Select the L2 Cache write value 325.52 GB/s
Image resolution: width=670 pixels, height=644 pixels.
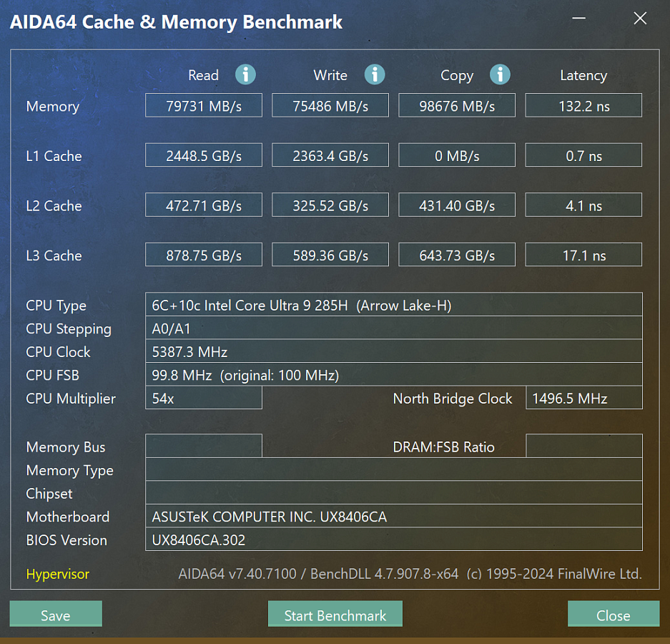click(x=330, y=205)
